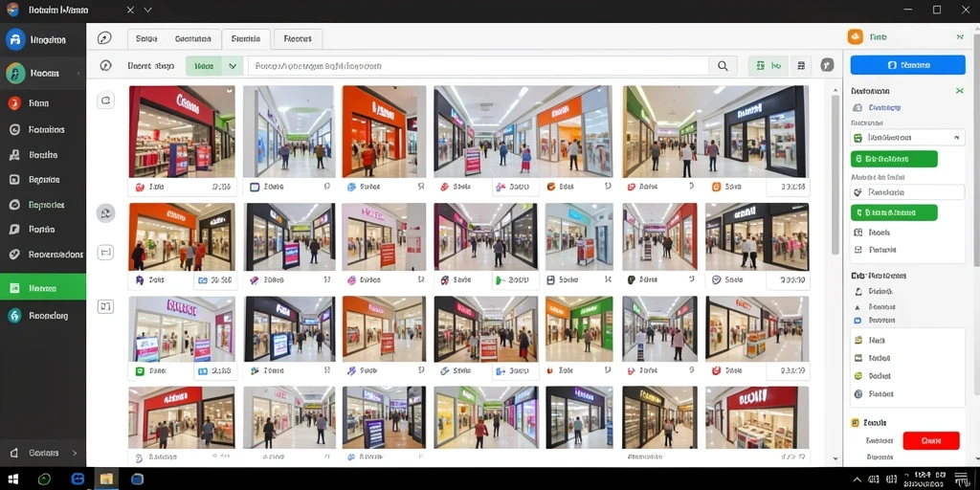
Task: Click the grid view icon near search bar
Action: 801,65
